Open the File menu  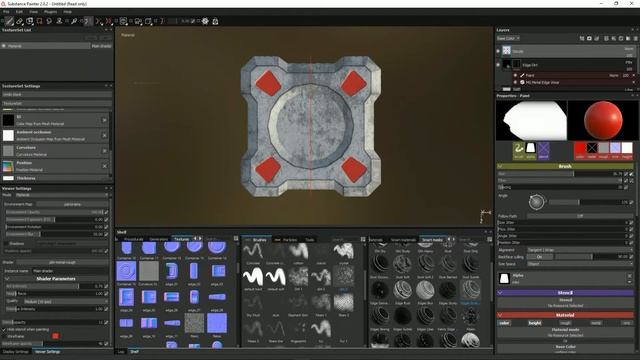point(7,12)
